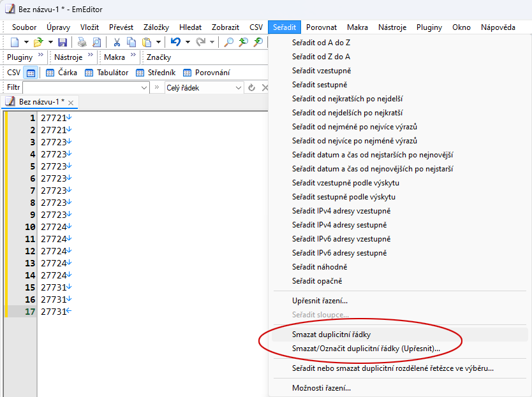Click the second find magnifier icon, left of the last one

click(x=243, y=43)
